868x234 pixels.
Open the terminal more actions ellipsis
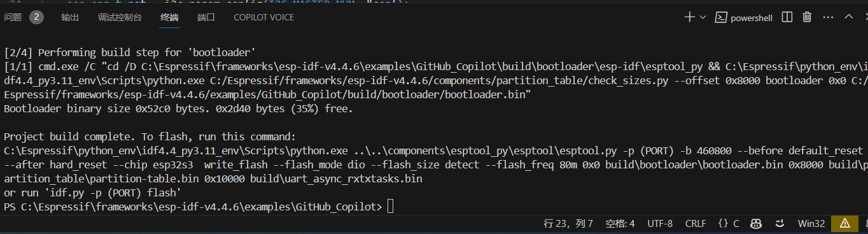point(827,17)
